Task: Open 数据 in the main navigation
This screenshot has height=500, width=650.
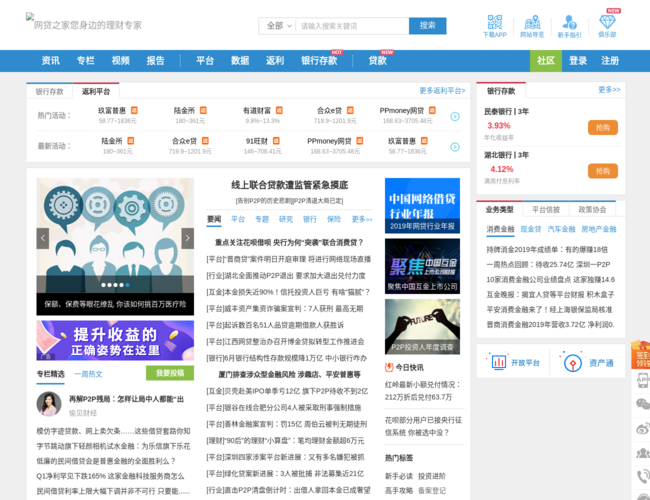Action: (x=240, y=61)
